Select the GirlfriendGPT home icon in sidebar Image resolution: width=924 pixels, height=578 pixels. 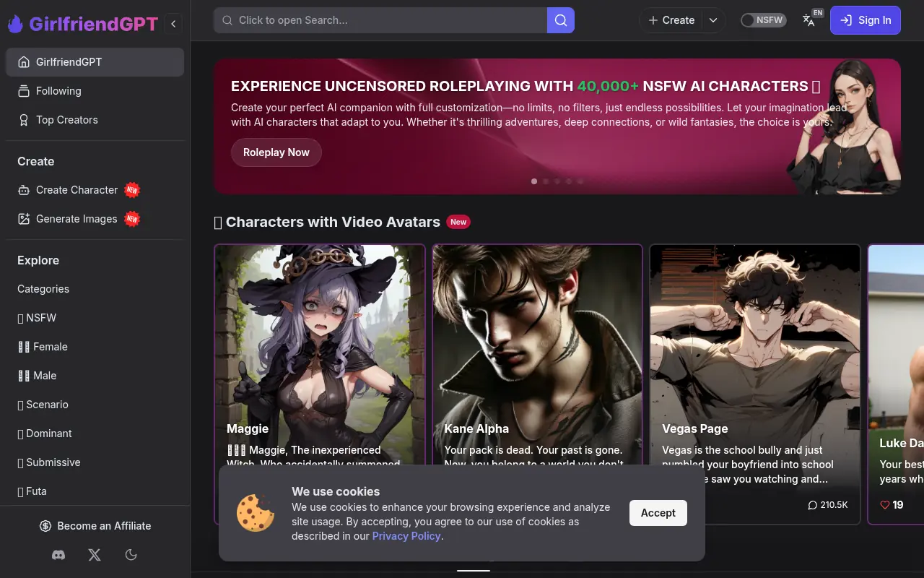(x=24, y=62)
